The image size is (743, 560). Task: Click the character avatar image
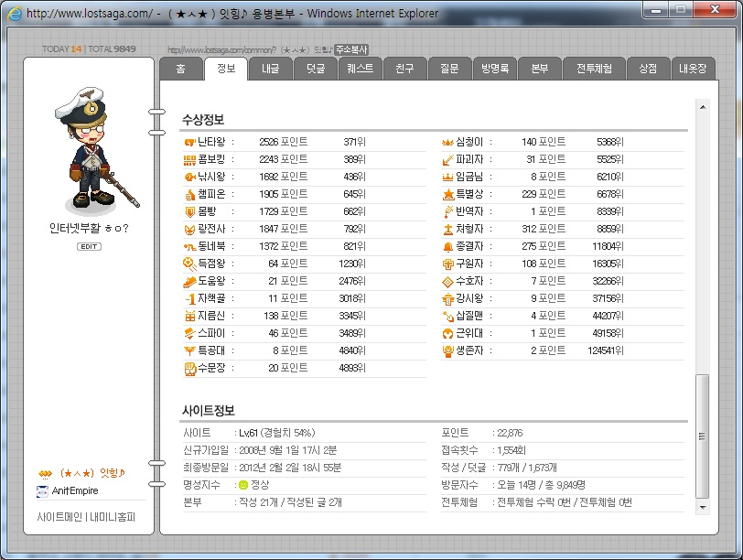pyautogui.click(x=96, y=149)
